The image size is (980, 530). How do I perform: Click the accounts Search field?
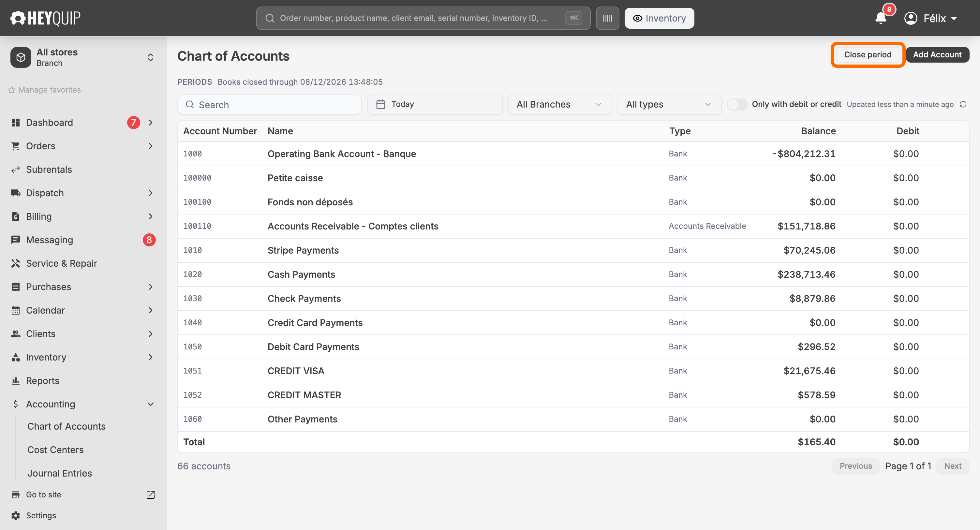point(269,104)
